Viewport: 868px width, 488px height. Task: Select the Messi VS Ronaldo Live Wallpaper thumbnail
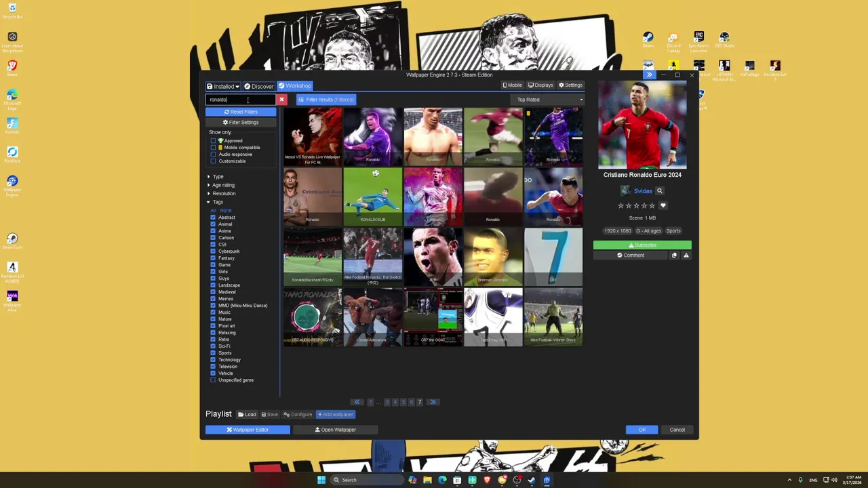313,136
